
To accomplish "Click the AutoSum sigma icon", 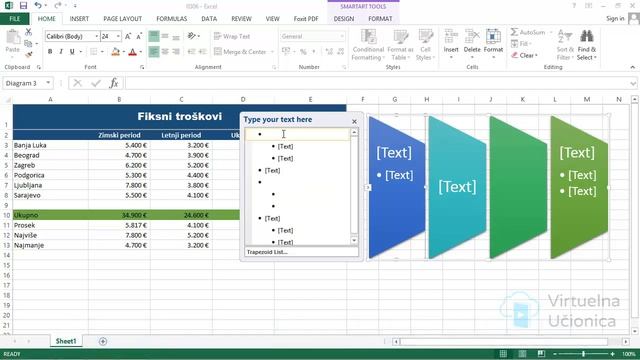I will (x=515, y=32).
